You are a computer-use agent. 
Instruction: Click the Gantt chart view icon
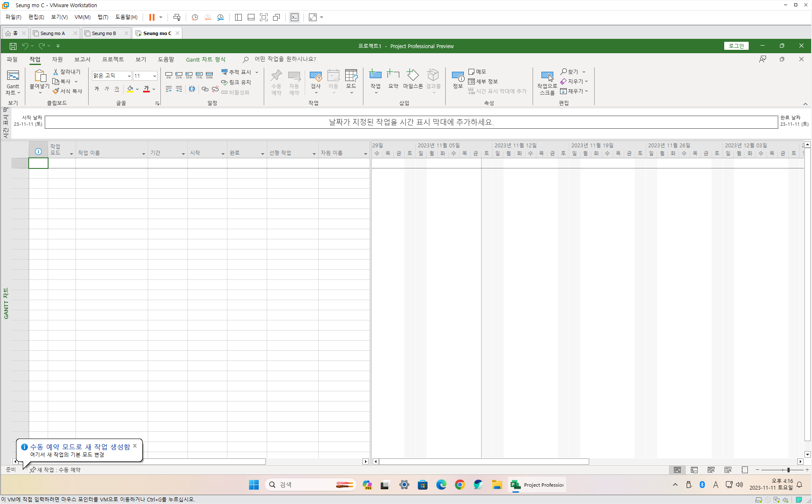(13, 76)
